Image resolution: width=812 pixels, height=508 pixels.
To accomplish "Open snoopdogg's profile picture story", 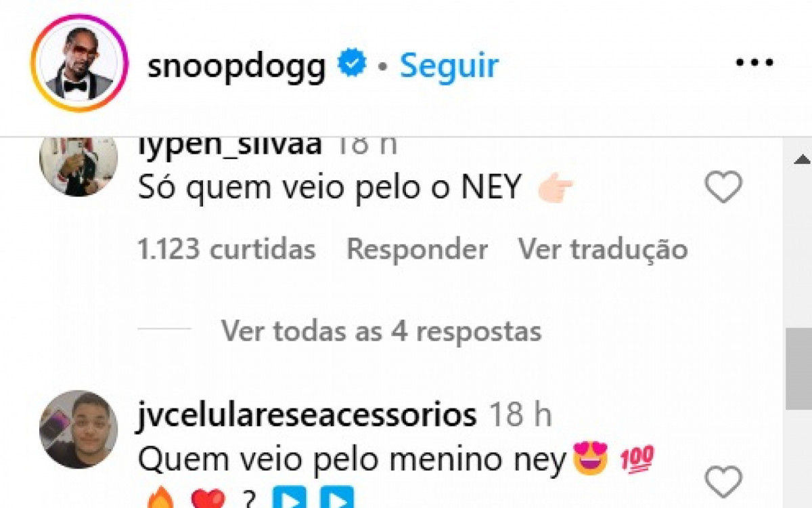I will pos(79,63).
